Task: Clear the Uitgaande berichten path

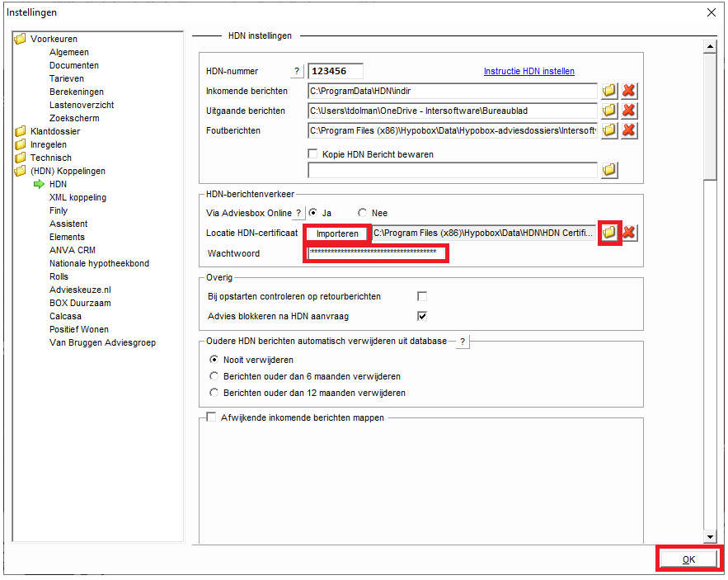Action: (x=628, y=111)
